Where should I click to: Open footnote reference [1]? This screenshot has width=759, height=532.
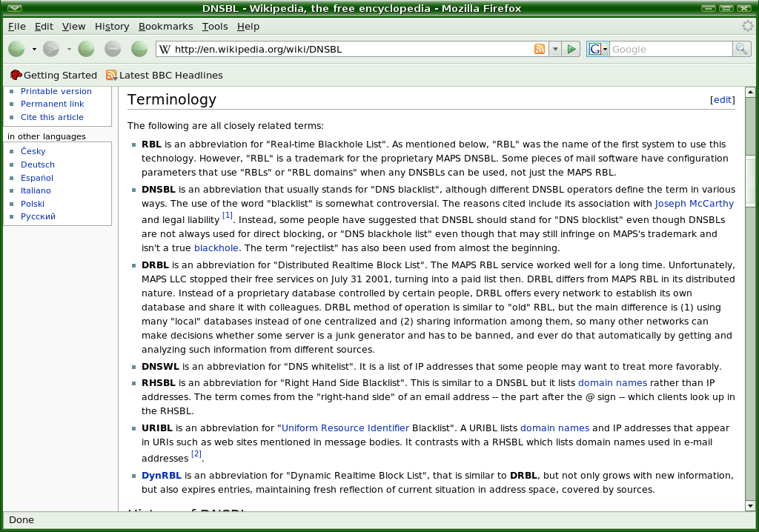coord(228,216)
